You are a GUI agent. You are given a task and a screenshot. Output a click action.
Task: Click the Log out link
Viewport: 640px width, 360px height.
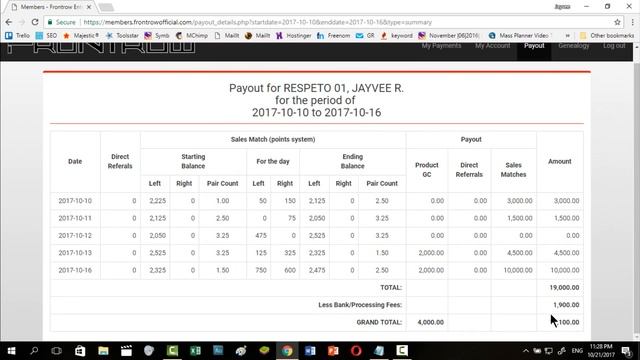pos(614,46)
